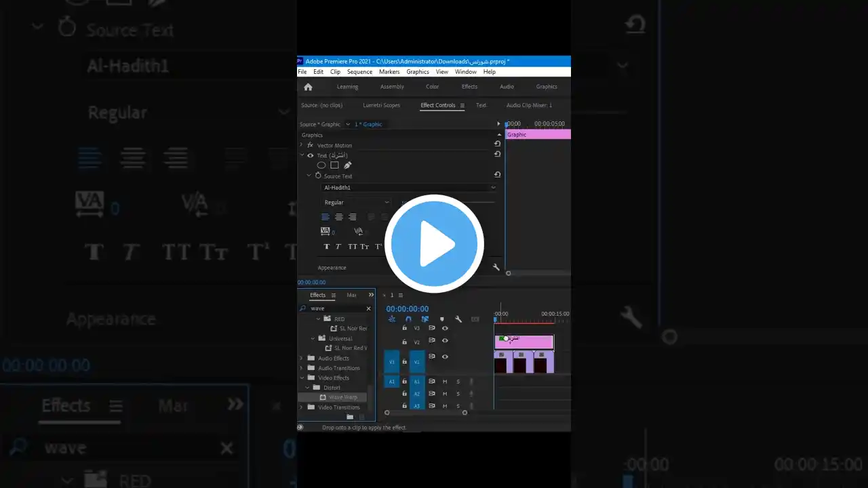The height and width of the screenshot is (488, 868).
Task: Switch to the Assembly workspace
Action: click(x=392, y=87)
